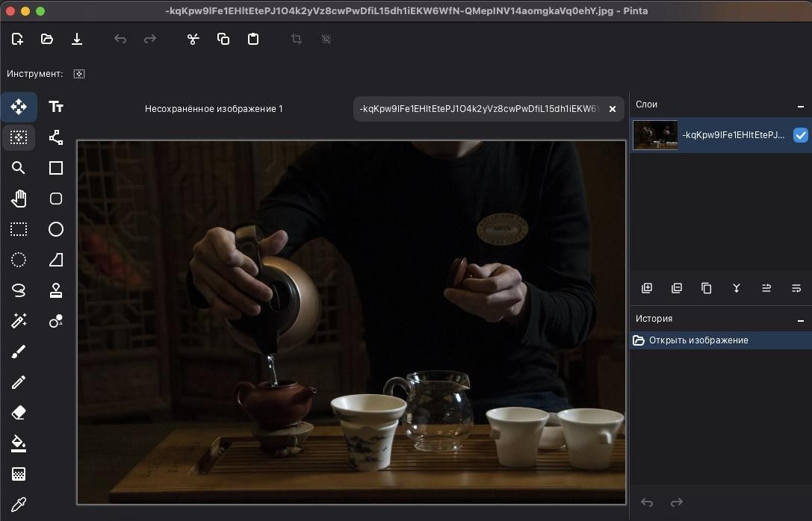812x521 pixels.
Task: Save the image with download icon
Action: 77,39
